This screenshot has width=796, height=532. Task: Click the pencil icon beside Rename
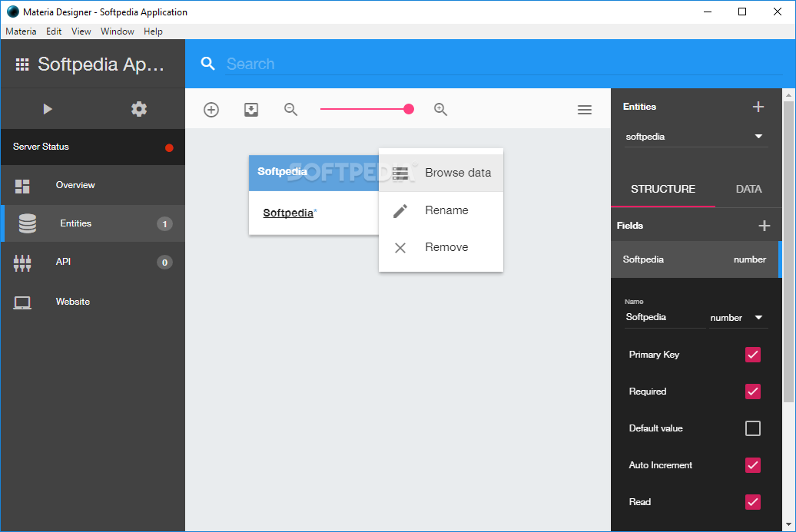click(x=400, y=210)
